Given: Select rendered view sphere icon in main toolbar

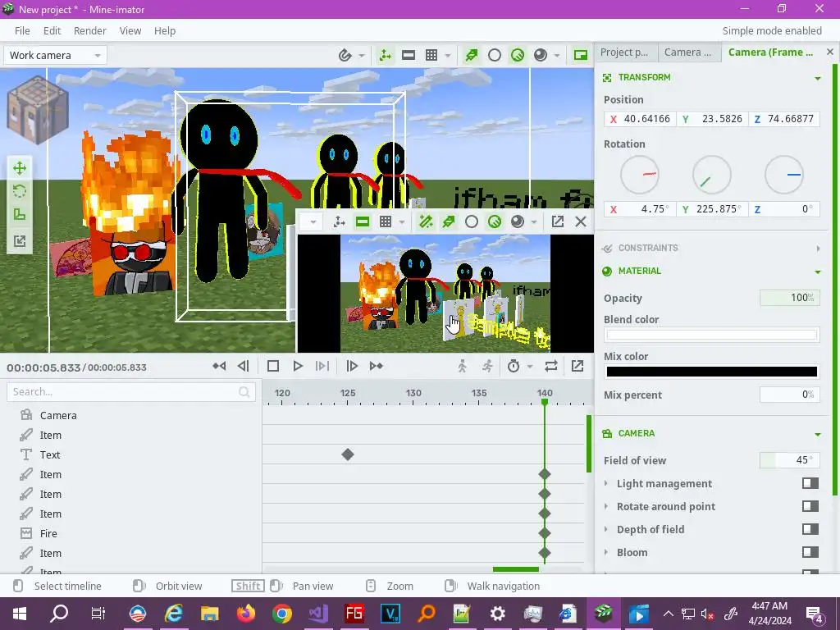Looking at the screenshot, I should (541, 55).
